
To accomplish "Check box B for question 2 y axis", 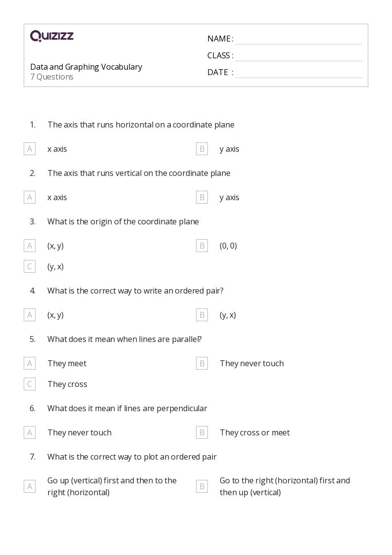I will click(x=202, y=197).
